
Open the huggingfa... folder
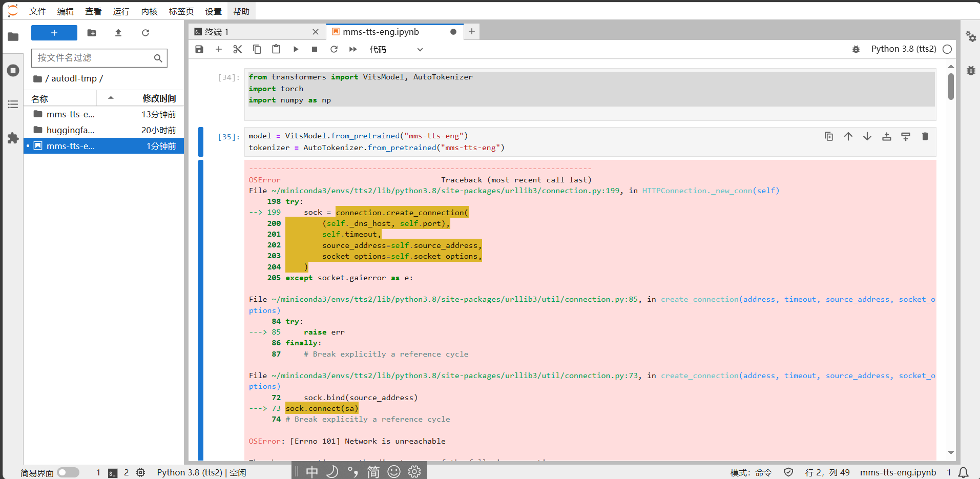104,130
